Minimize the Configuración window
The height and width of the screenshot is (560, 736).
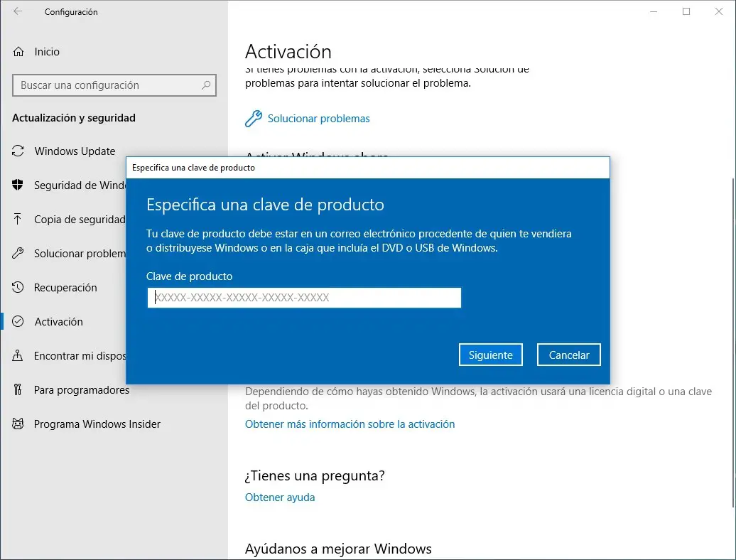pos(654,11)
